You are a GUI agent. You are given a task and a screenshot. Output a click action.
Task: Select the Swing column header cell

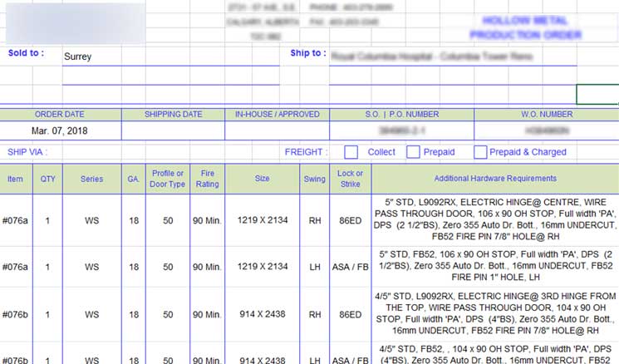(314, 179)
